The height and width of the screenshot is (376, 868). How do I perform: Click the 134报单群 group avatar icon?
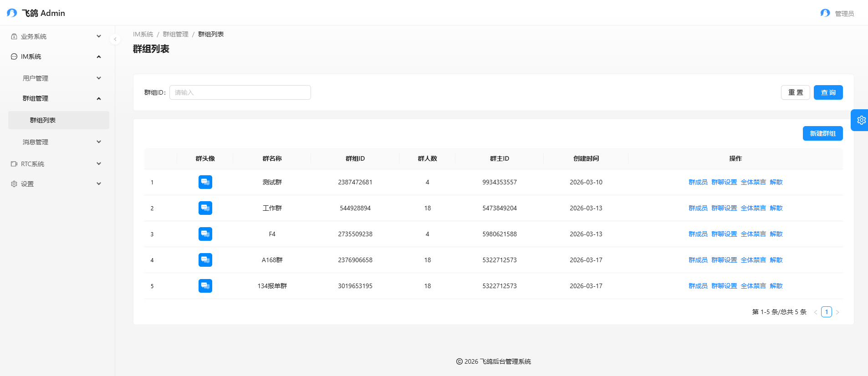tap(205, 286)
